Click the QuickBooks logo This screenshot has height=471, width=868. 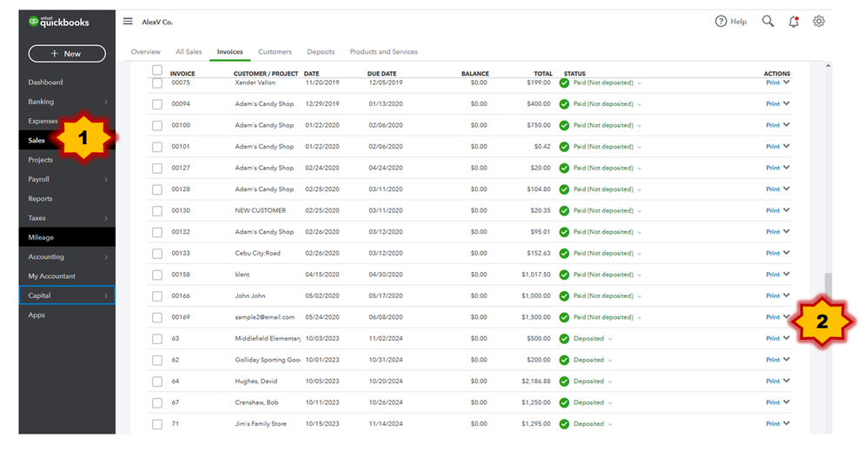pyautogui.click(x=59, y=22)
